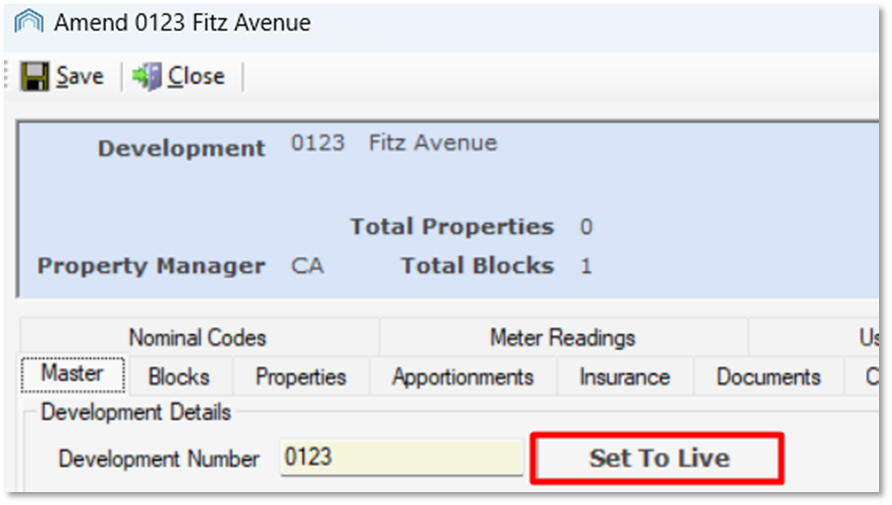Select the Master tab
Image resolution: width=892 pixels, height=505 pixels.
(x=72, y=374)
